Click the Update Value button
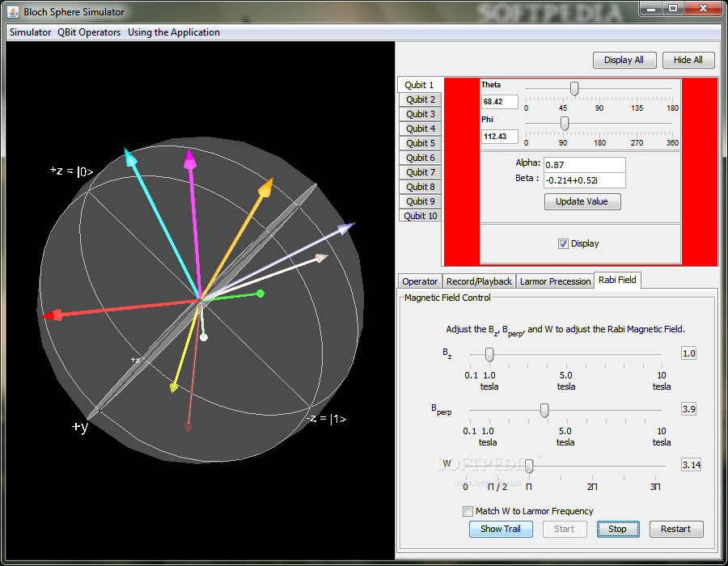The image size is (728, 566). click(x=582, y=201)
